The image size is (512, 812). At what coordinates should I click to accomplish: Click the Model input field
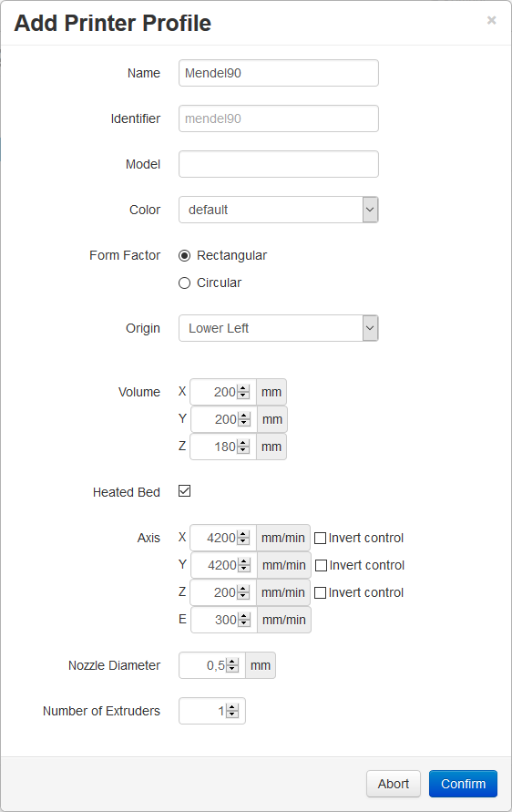(x=279, y=164)
